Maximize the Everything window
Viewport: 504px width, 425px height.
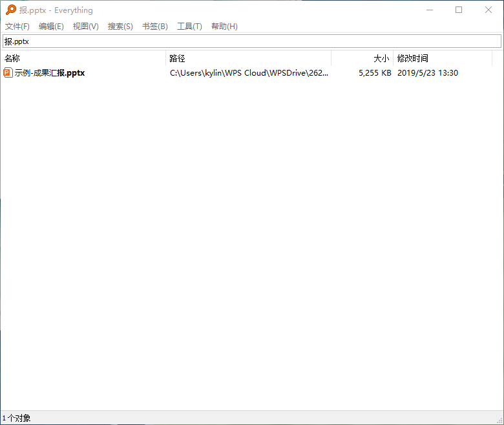coord(459,10)
